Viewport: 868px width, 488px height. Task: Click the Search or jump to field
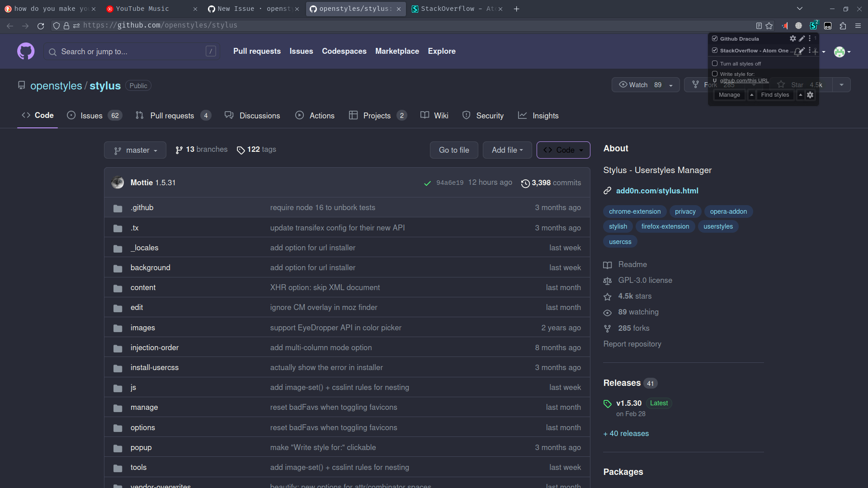pos(131,52)
